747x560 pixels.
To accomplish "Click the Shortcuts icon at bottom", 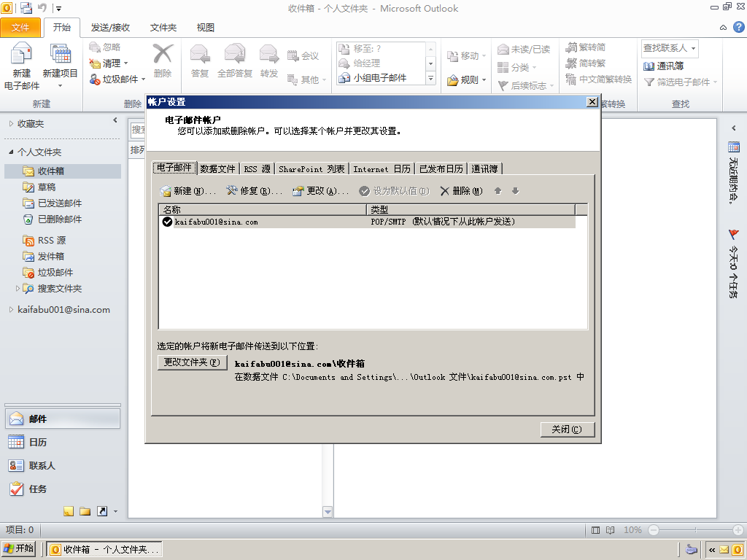I will point(102,511).
